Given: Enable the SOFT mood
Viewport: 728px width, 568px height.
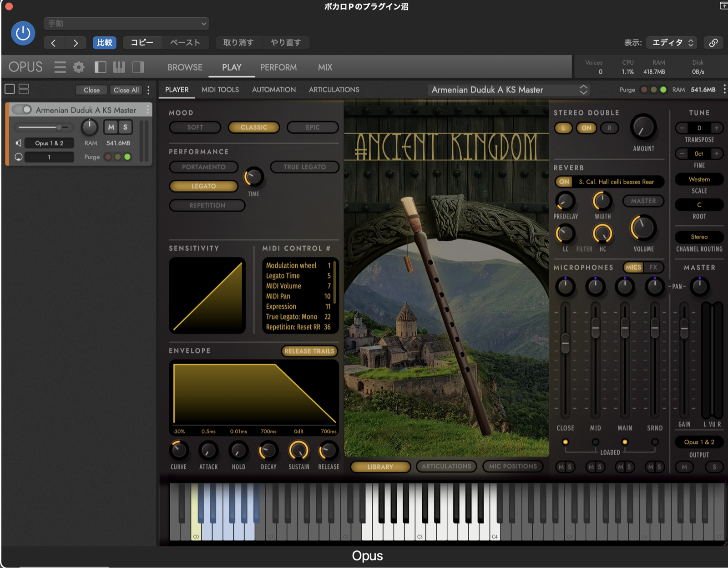Looking at the screenshot, I should (195, 127).
